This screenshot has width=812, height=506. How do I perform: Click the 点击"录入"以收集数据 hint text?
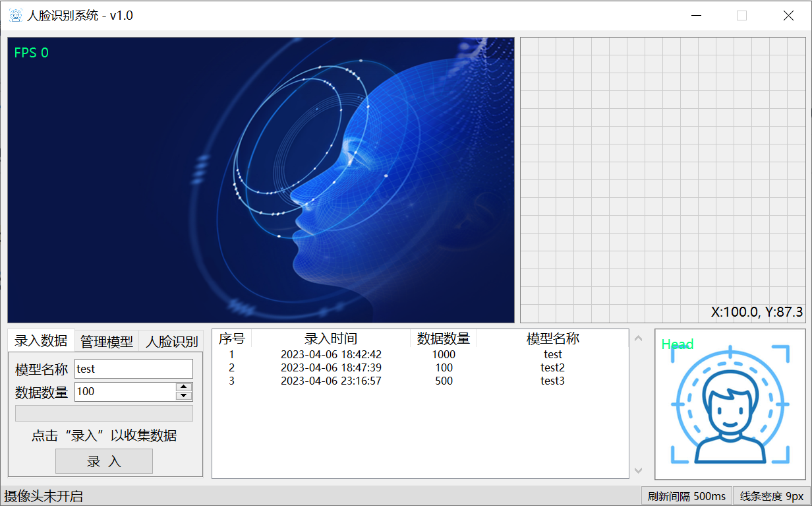(103, 435)
